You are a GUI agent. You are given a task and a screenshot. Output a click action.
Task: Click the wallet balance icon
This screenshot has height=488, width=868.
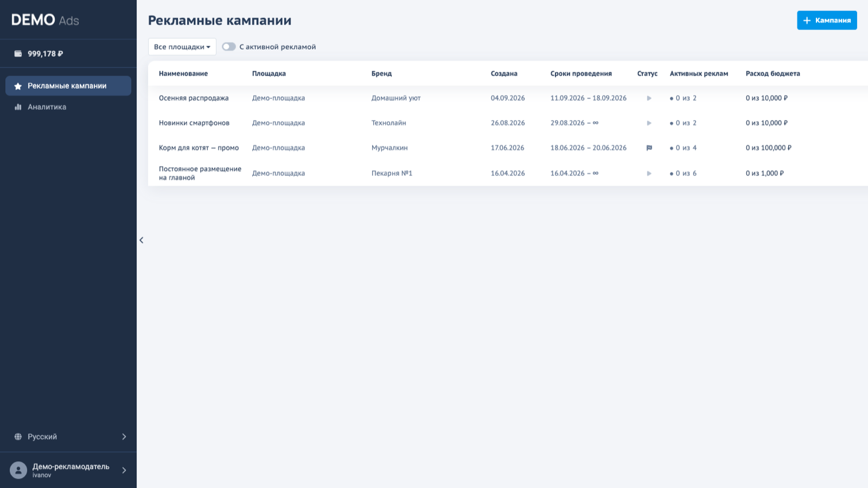[x=18, y=54]
